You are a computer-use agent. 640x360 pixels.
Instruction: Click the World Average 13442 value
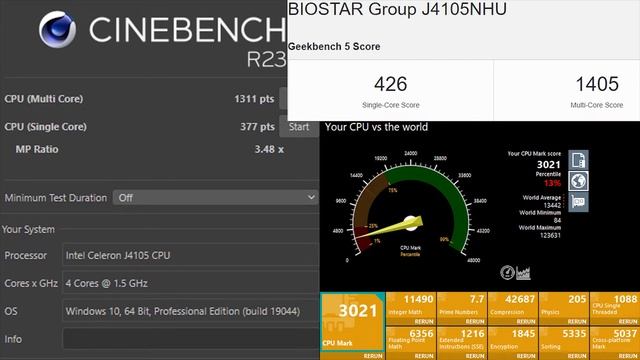point(552,205)
